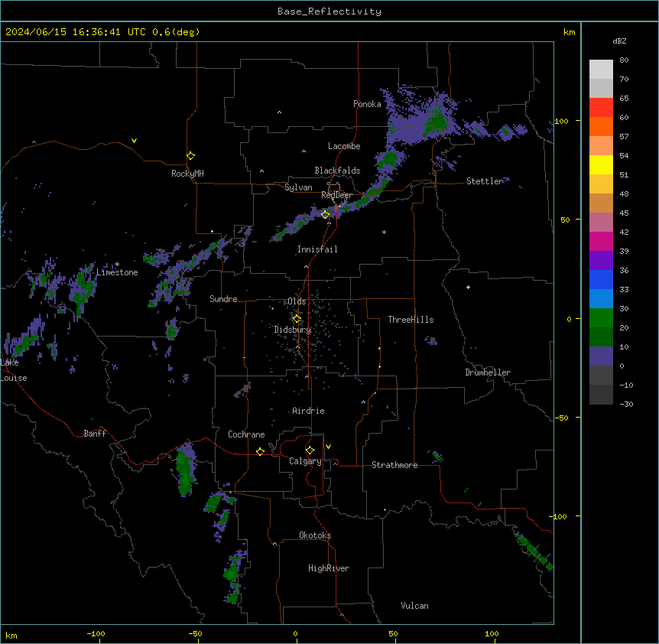Viewport: 659px width, 644px height.
Task: Click the Sylvan label
Action: 298,187
